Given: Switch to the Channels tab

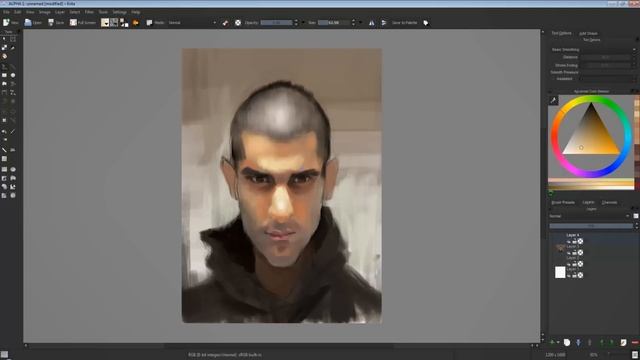Looking at the screenshot, I should (x=609, y=202).
